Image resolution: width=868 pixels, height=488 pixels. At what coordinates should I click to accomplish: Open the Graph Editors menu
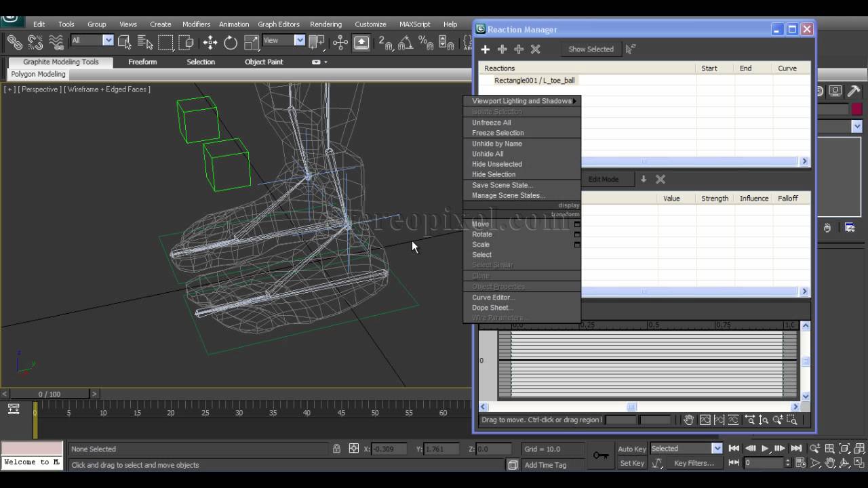(x=279, y=24)
